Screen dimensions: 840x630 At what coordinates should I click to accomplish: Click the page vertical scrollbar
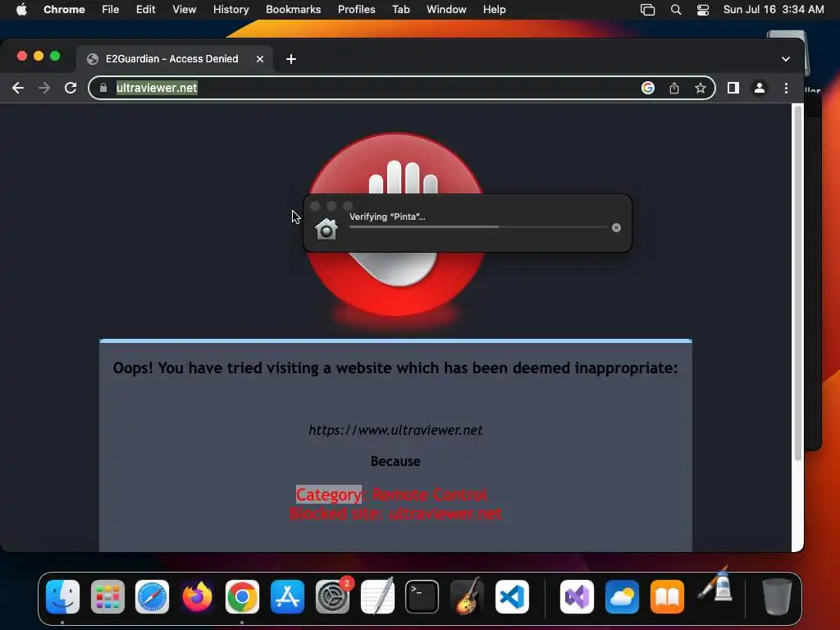[x=797, y=283]
